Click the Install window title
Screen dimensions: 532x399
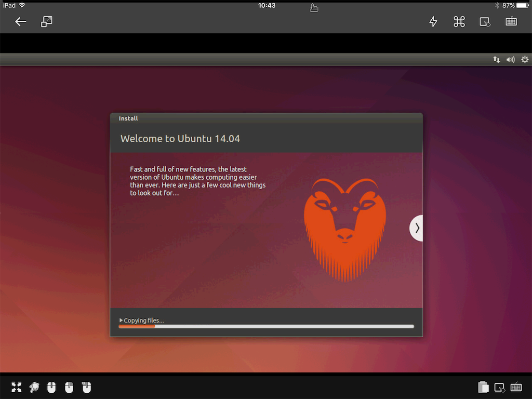coord(128,118)
